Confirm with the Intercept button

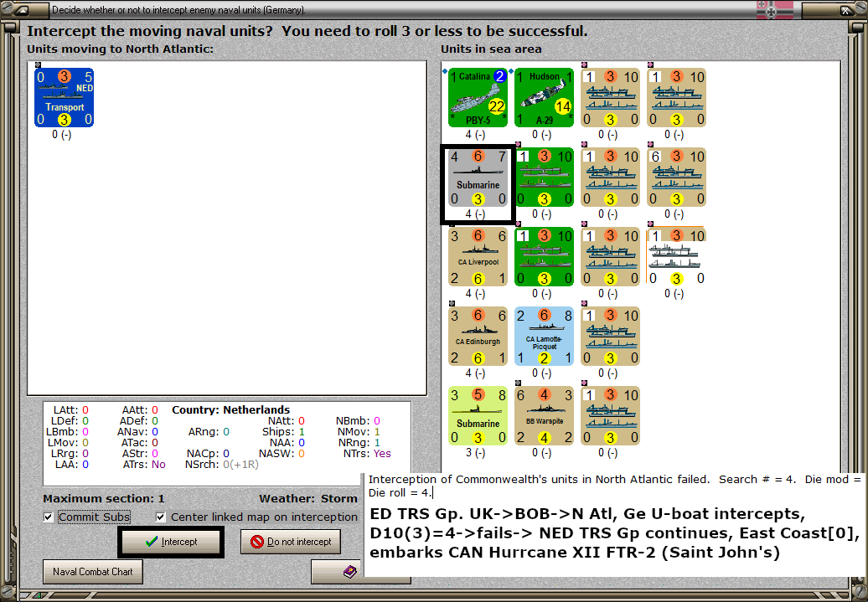pos(171,542)
